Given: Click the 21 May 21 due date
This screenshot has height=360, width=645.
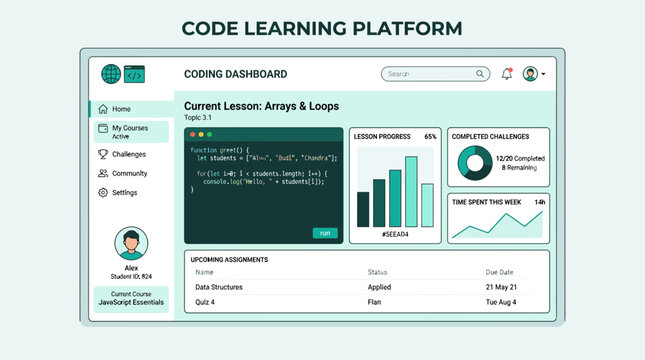Looking at the screenshot, I should (501, 287).
